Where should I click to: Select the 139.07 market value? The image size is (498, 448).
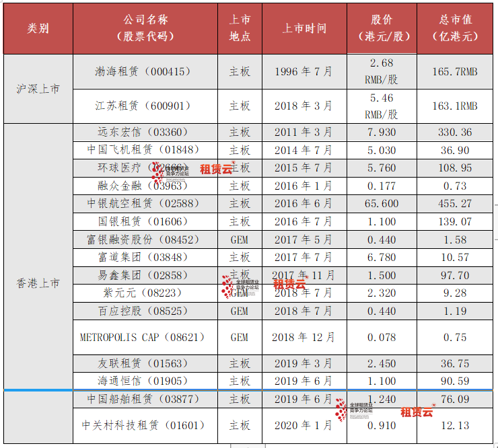click(x=455, y=221)
